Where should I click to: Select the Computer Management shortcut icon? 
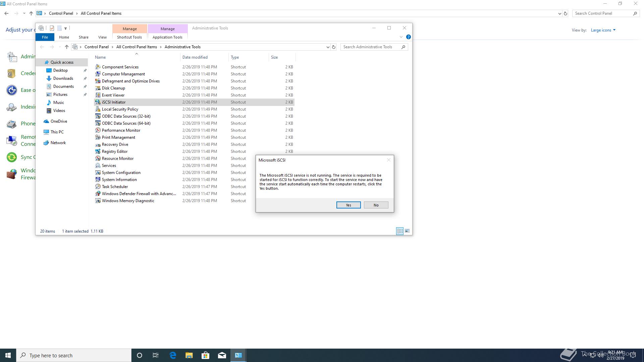[x=98, y=74]
